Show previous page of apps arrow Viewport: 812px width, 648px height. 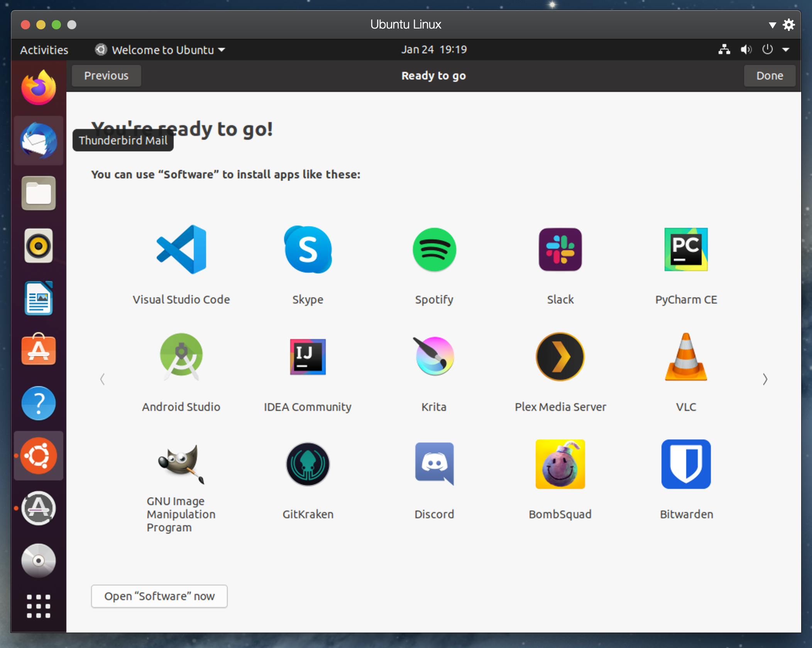point(103,379)
